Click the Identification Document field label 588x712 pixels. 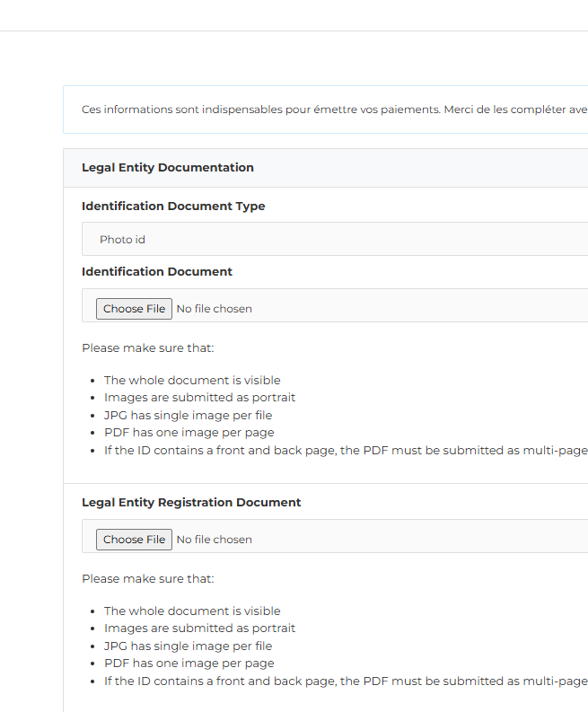157,272
